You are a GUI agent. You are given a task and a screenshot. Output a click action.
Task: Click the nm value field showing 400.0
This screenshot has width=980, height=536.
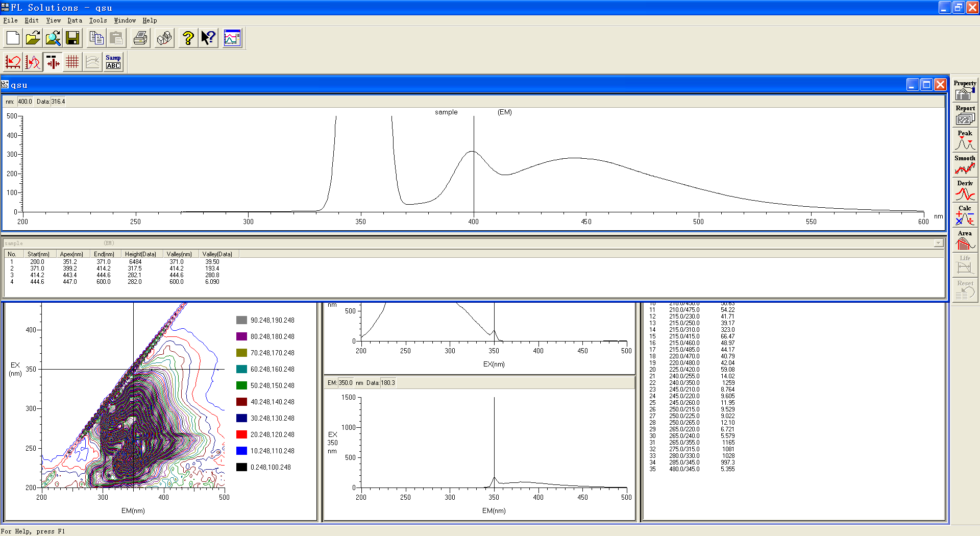[25, 102]
